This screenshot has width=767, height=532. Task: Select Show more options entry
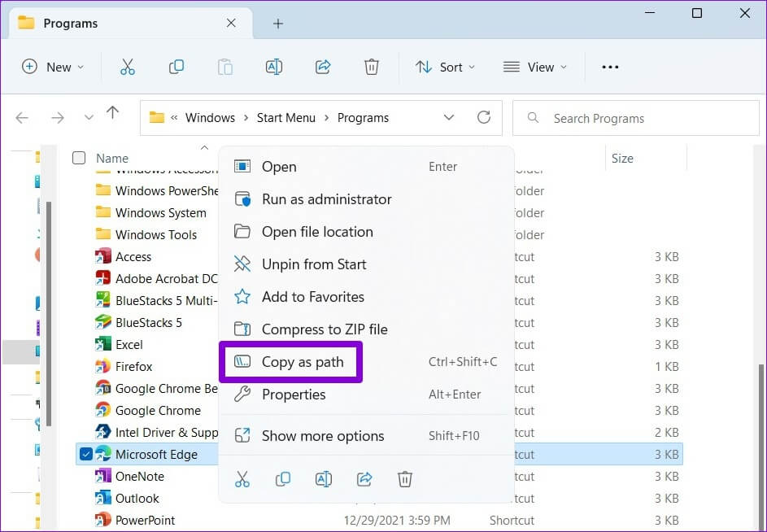point(322,436)
